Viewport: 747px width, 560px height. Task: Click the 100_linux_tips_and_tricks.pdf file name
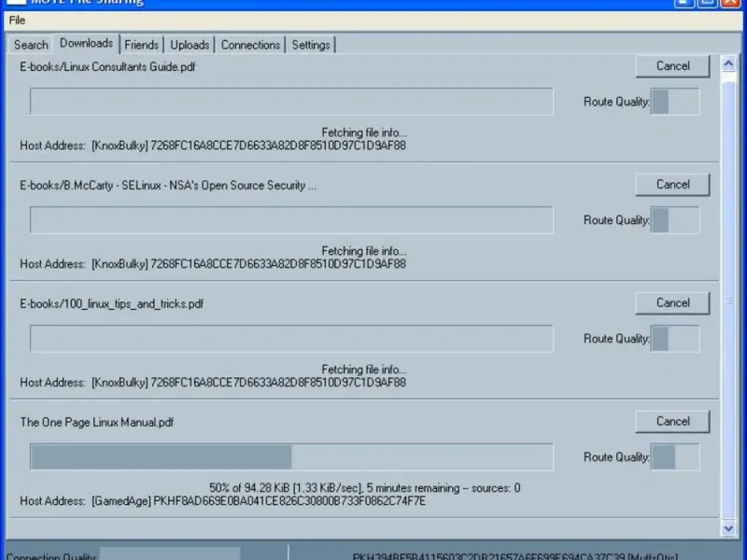[x=111, y=304]
